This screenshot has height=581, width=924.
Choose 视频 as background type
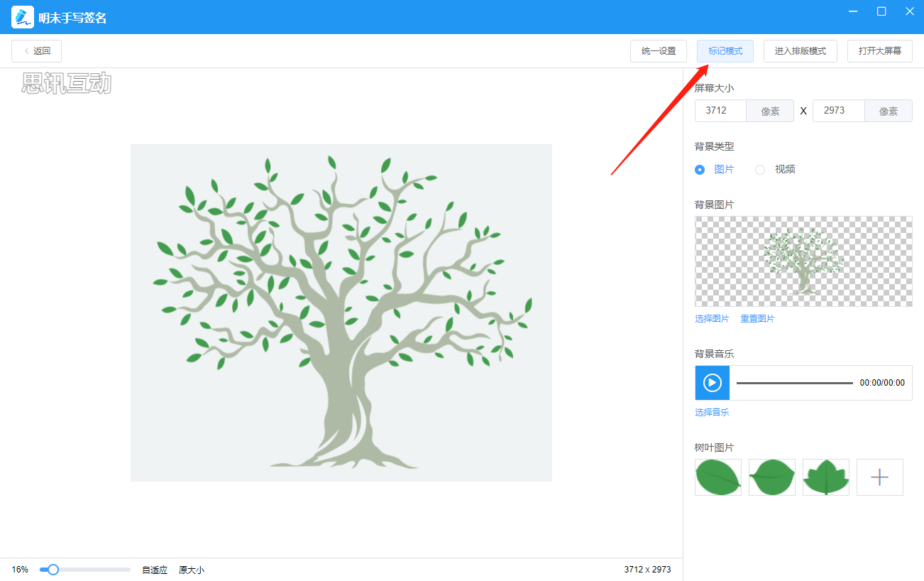(760, 170)
